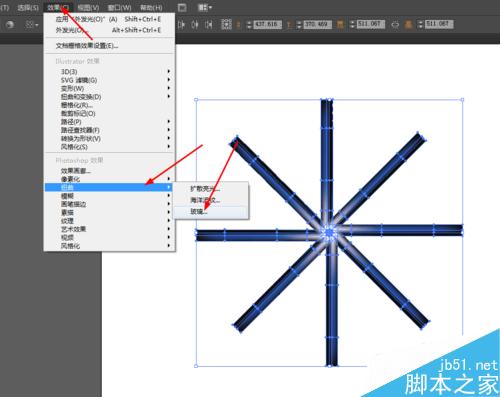Expand the 路径(P) submenu

pos(109,122)
